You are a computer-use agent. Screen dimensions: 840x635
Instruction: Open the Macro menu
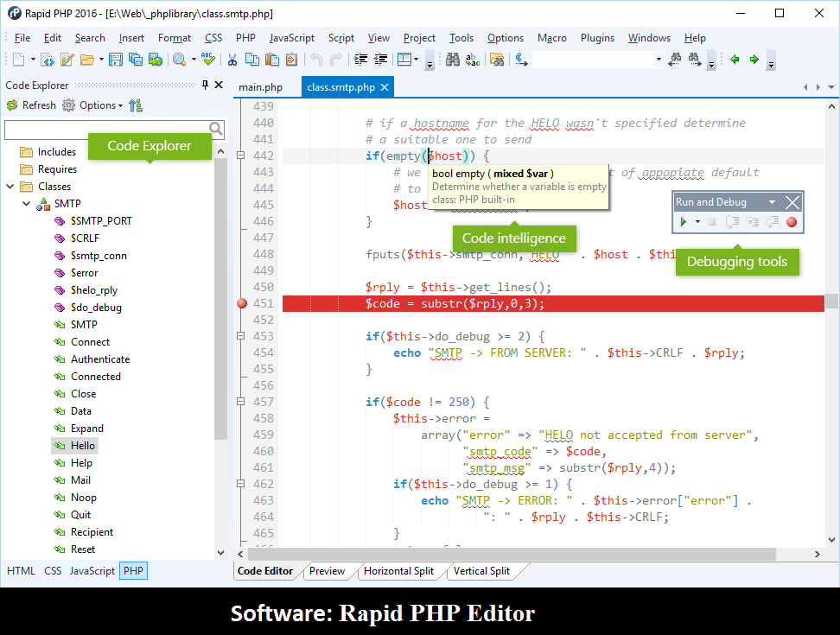click(x=551, y=38)
